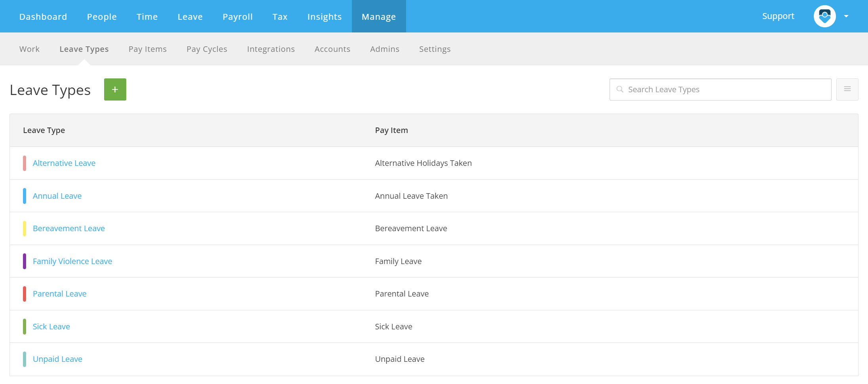Viewport: 868px width, 384px height.
Task: Click the Family Leave pay item cell
Action: [398, 261]
